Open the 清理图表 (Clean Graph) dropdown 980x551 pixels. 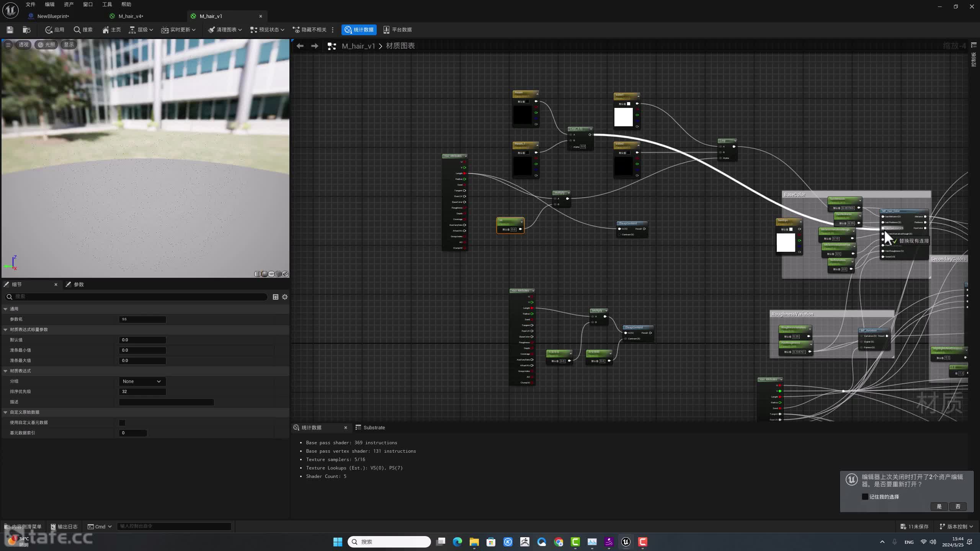pyautogui.click(x=225, y=29)
